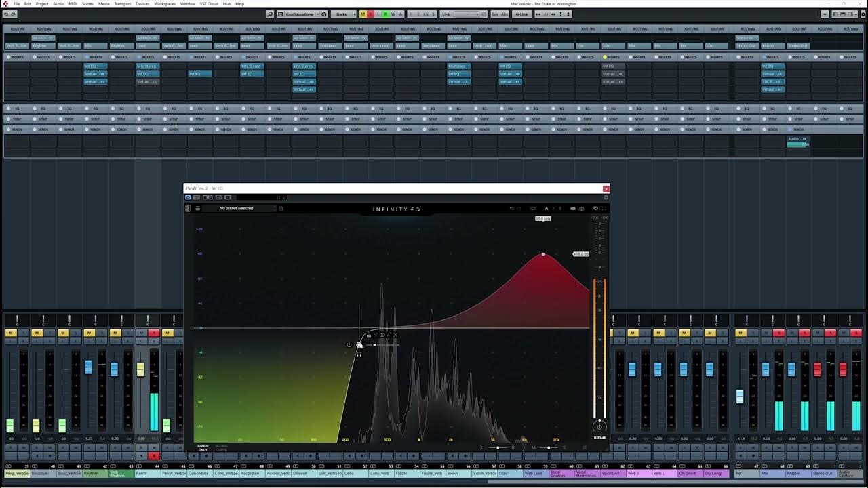Click the redo icon in Infinity EQ
Screen dimensions: 868x488
pyautogui.click(x=520, y=208)
